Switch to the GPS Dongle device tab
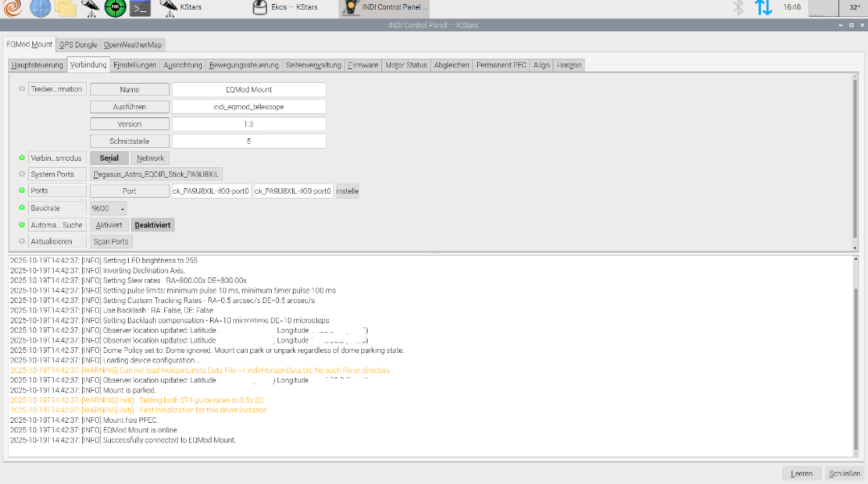The height and width of the screenshot is (484, 868). tap(78, 45)
